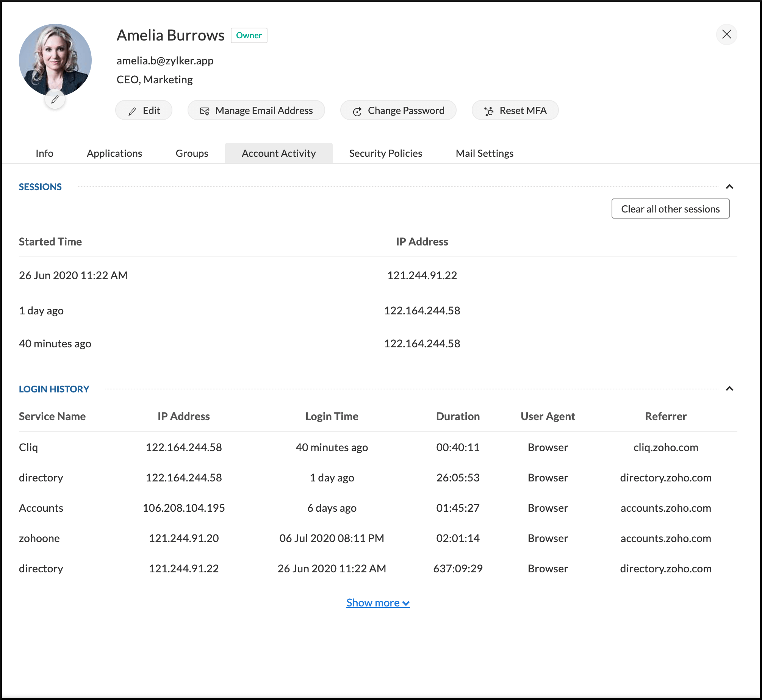762x700 pixels.
Task: Click the profile photo edit pencil icon
Action: tap(55, 100)
